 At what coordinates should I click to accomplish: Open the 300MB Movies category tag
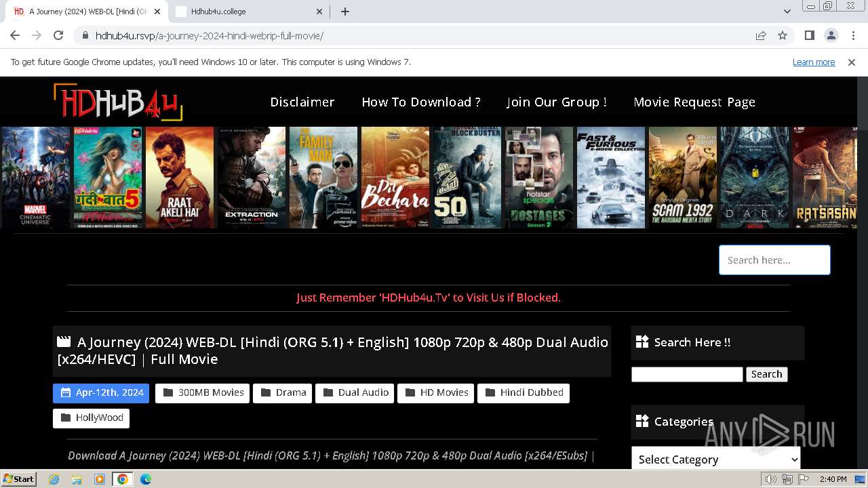tap(202, 393)
